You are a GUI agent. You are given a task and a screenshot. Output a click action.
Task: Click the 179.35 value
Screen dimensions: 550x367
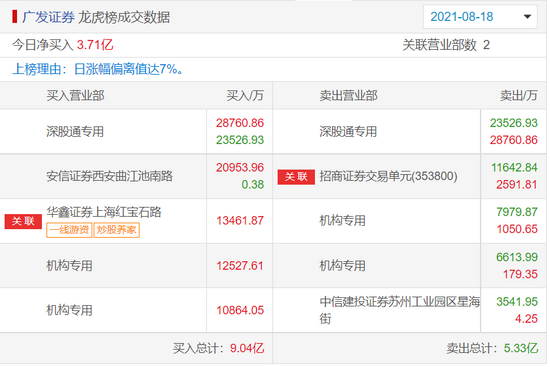click(520, 274)
